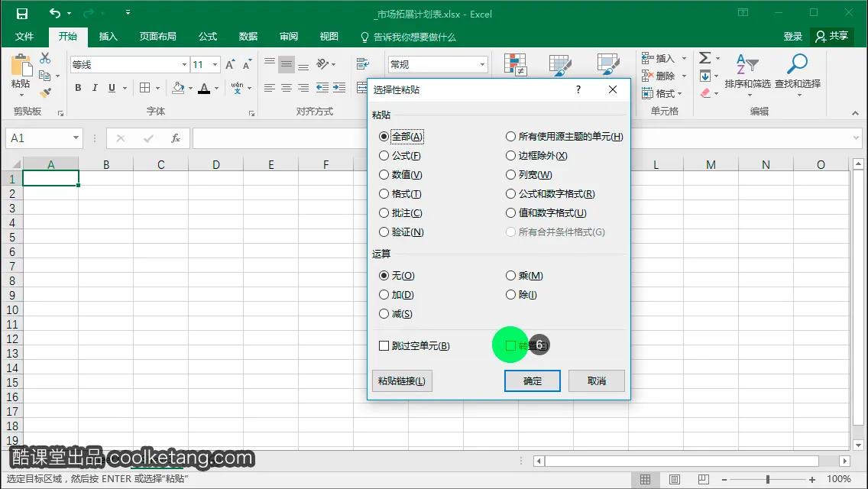Select the 值和数字格式(U) radio option

click(x=546, y=212)
